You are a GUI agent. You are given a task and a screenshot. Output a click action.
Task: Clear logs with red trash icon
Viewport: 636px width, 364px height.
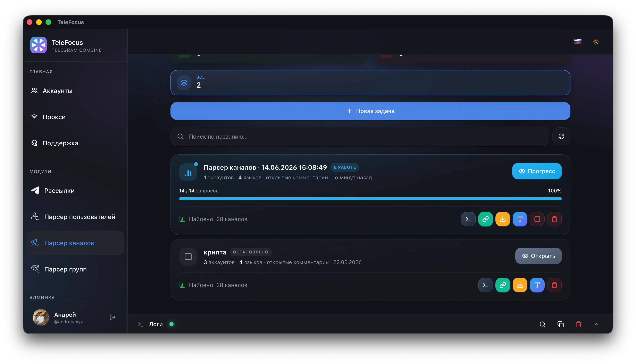coord(578,324)
